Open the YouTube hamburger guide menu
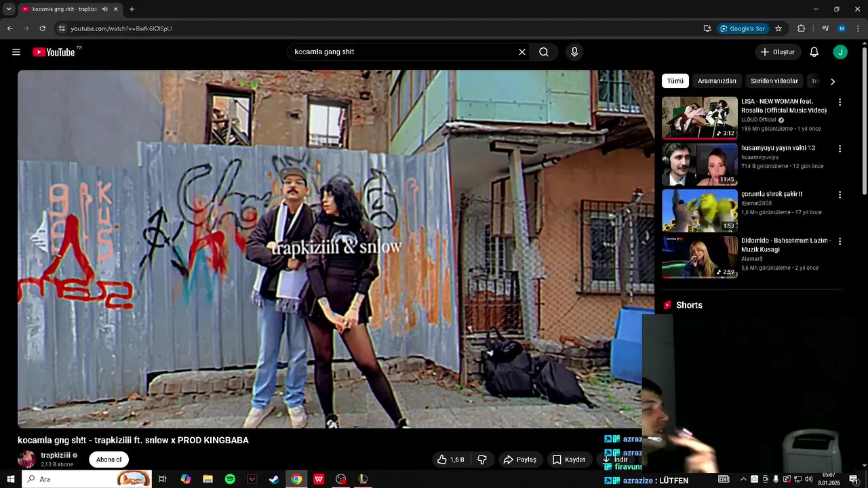This screenshot has height=488, width=868. tap(16, 52)
